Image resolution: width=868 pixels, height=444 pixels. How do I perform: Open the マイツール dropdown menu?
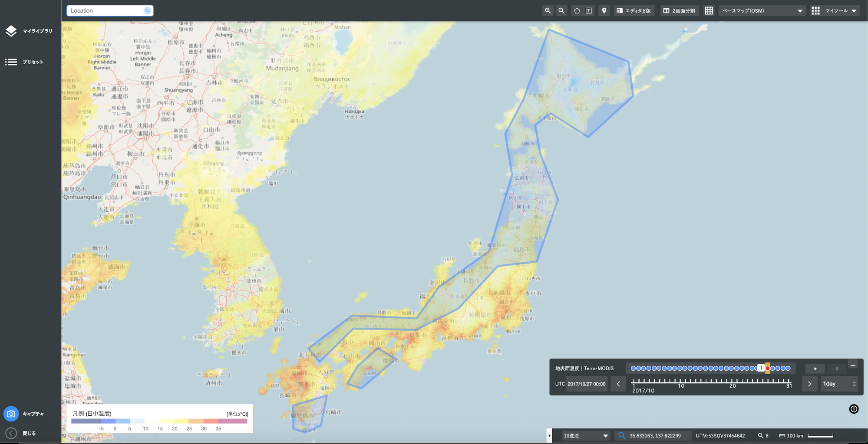pos(834,11)
